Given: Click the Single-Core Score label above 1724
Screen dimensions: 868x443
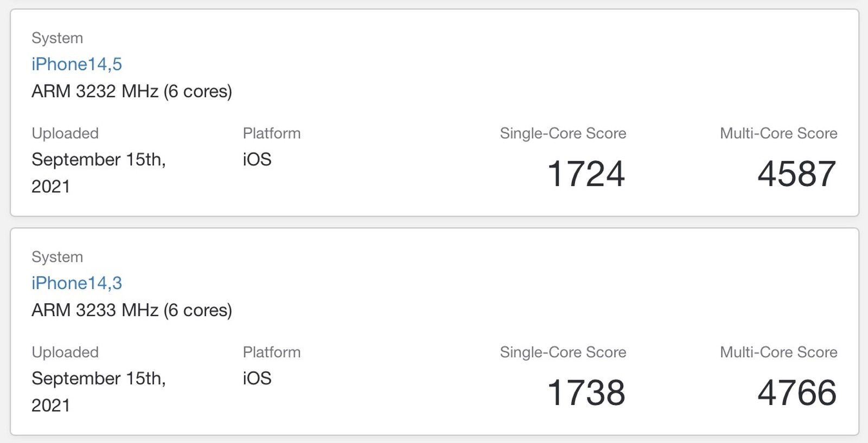Looking at the screenshot, I should 563,133.
